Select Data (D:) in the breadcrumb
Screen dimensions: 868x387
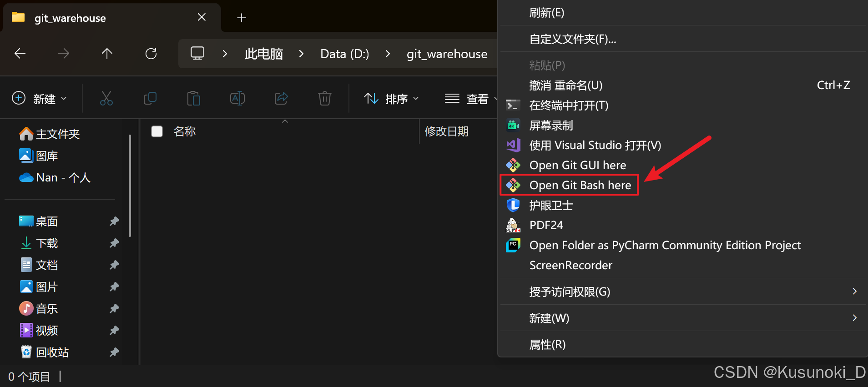pyautogui.click(x=345, y=54)
